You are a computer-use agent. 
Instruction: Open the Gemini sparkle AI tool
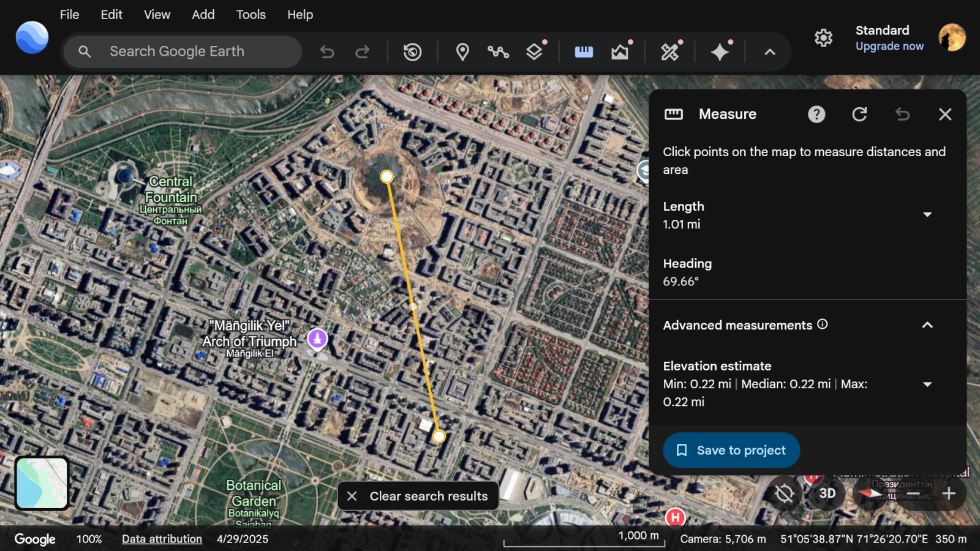[x=720, y=52]
